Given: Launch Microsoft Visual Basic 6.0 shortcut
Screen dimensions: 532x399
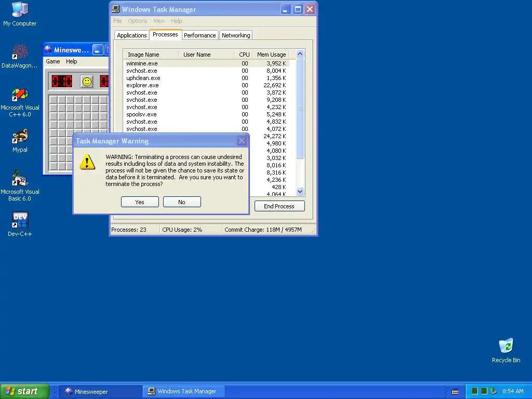Looking at the screenshot, I should point(20,185).
